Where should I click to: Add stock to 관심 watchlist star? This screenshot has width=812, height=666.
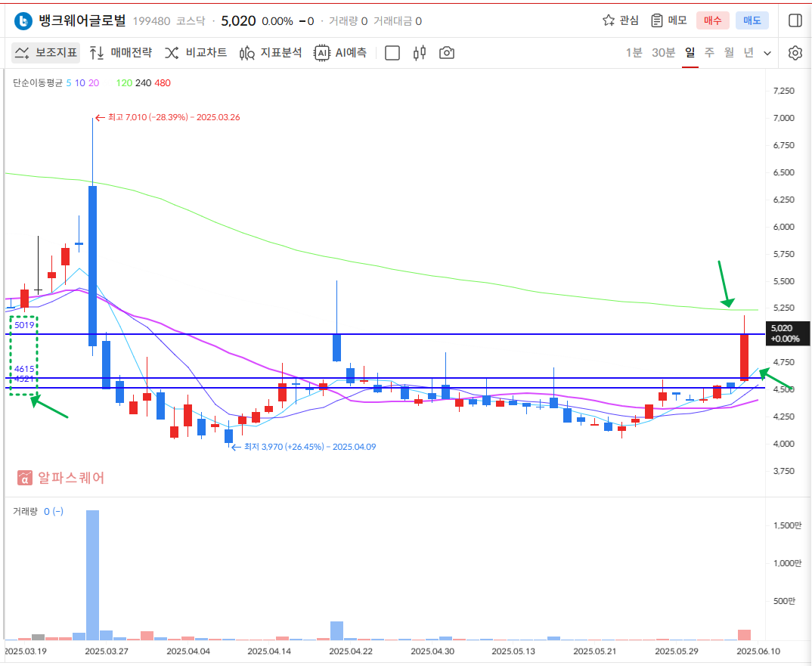tap(621, 20)
